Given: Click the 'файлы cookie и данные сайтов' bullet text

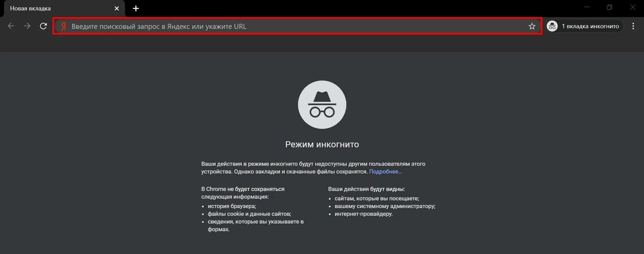Looking at the screenshot, I should click(249, 214).
